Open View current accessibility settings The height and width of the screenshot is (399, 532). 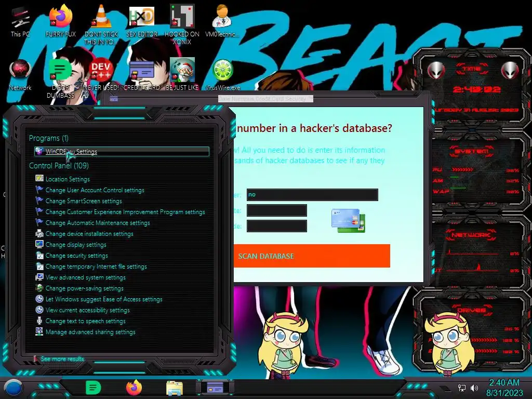click(x=83, y=310)
